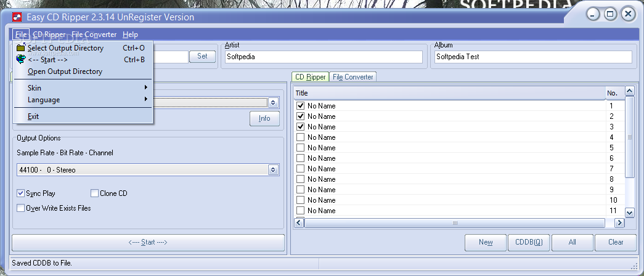Maximize the Easy CD Ripper window

pyautogui.click(x=610, y=14)
